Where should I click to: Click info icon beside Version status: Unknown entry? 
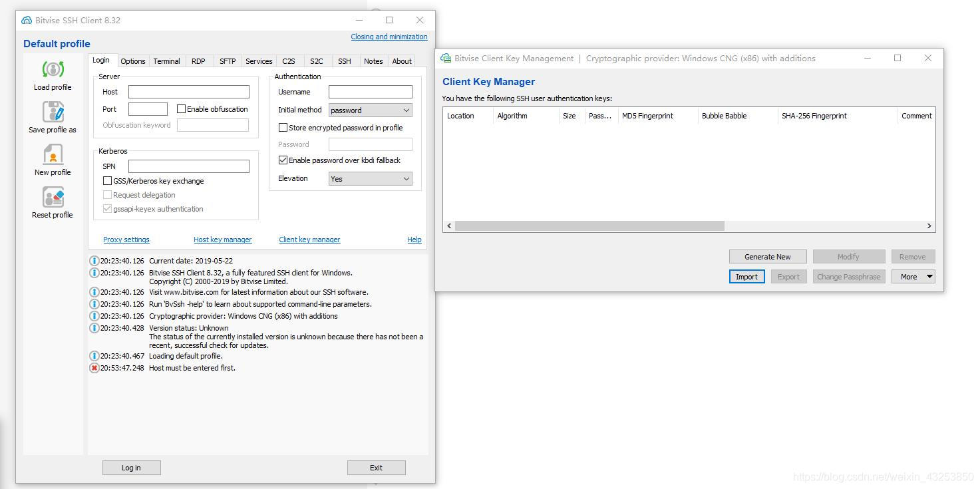[94, 328]
